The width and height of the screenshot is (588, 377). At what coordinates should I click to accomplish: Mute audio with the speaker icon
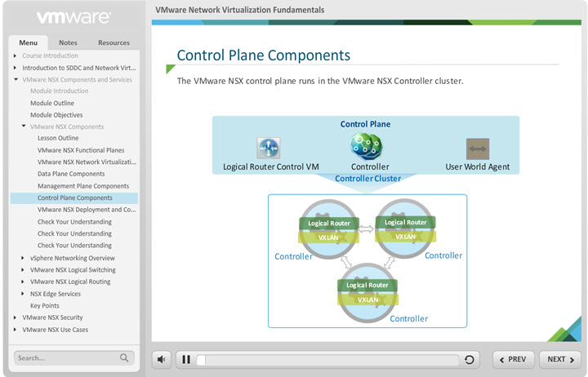162,360
